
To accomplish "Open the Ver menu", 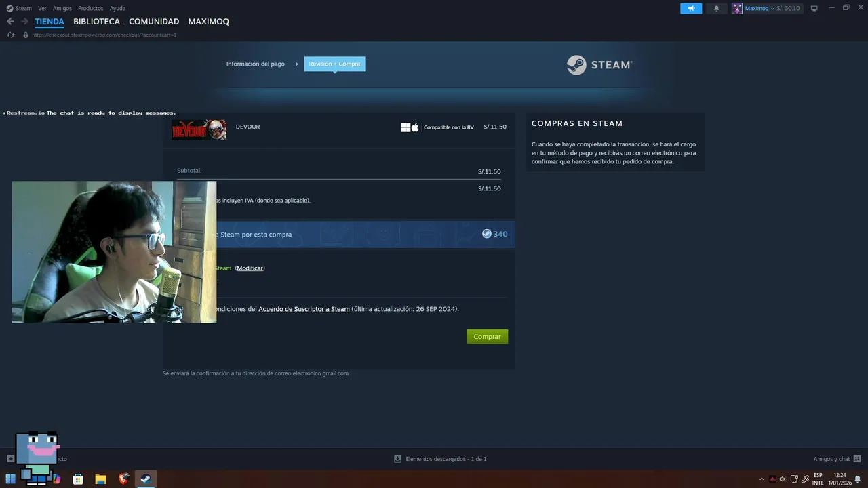I will [x=42, y=8].
